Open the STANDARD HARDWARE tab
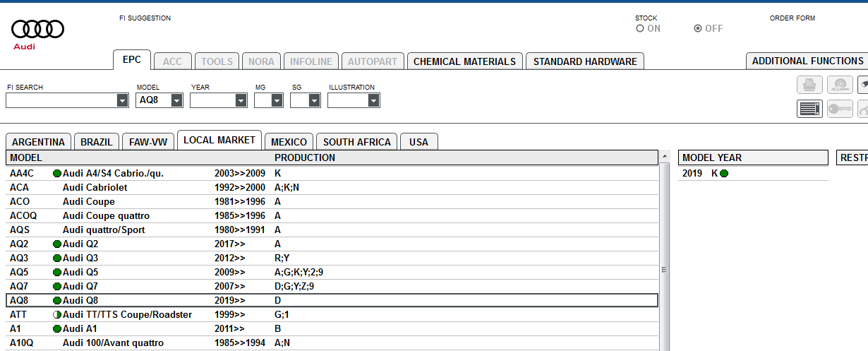The image size is (868, 351). [585, 61]
